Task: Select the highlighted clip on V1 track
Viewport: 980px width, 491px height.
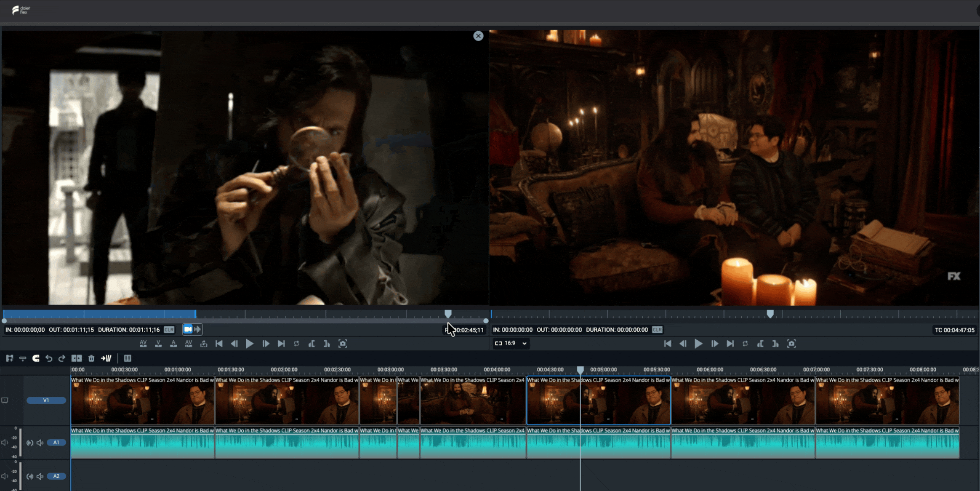Action: click(599, 400)
